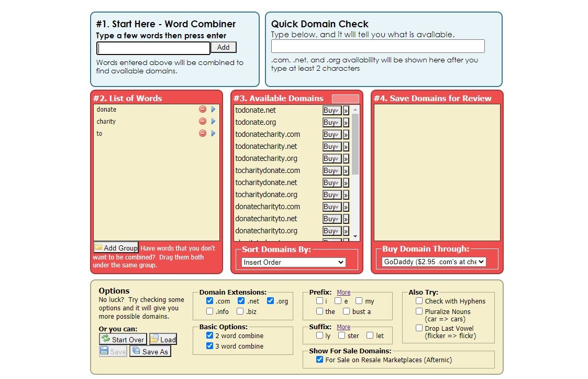Enable the 'ster' suffix checkbox

(341, 335)
